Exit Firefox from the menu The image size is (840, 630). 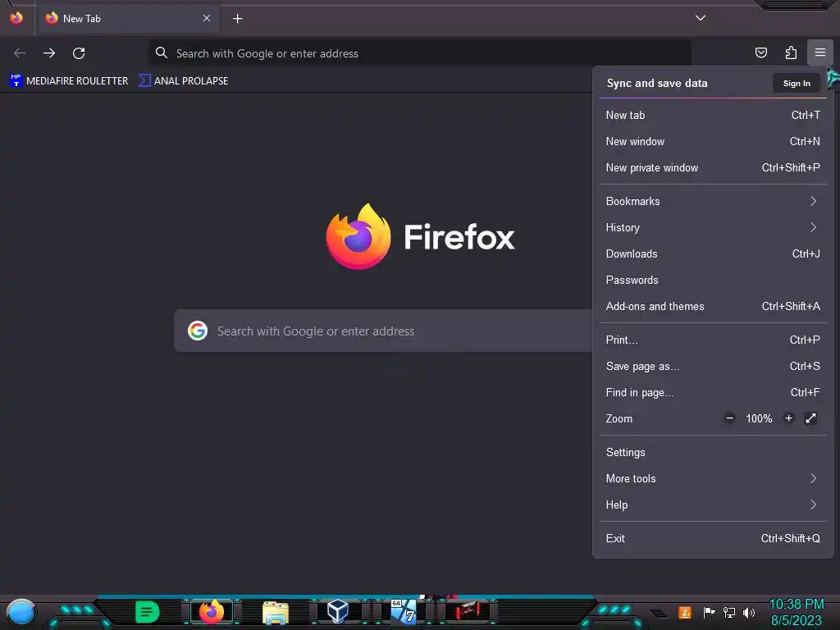tap(713, 538)
